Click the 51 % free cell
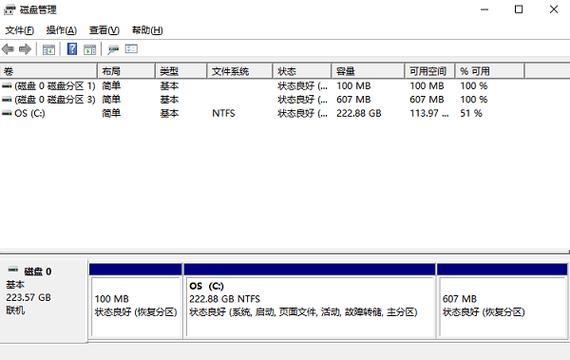This screenshot has width=570, height=360. click(x=471, y=113)
